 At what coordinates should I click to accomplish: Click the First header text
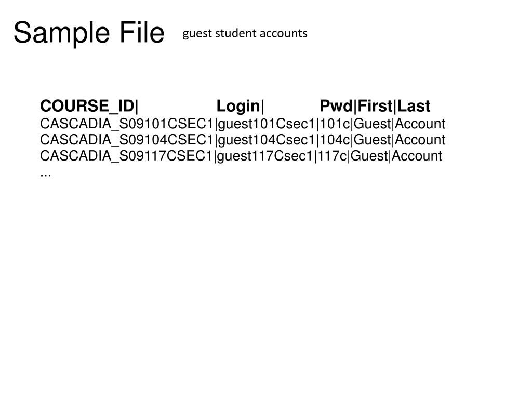tap(375, 106)
